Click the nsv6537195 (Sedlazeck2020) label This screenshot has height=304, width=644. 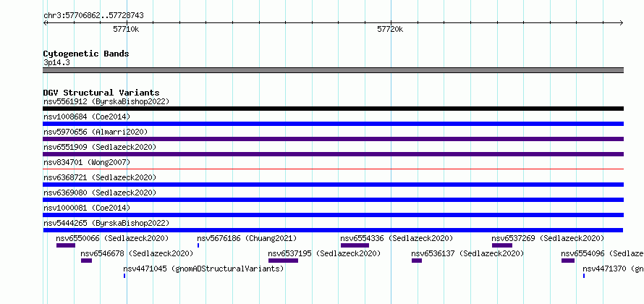tap(324, 253)
